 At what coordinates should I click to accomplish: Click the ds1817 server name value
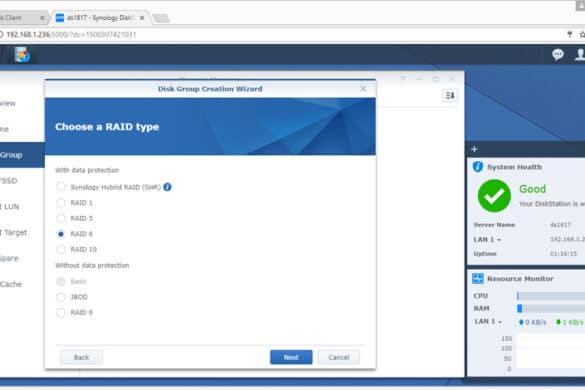pos(560,225)
